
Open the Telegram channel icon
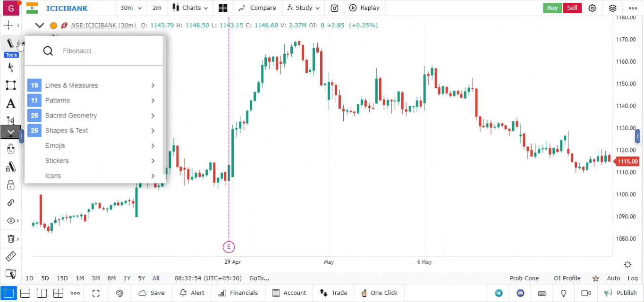499,293
